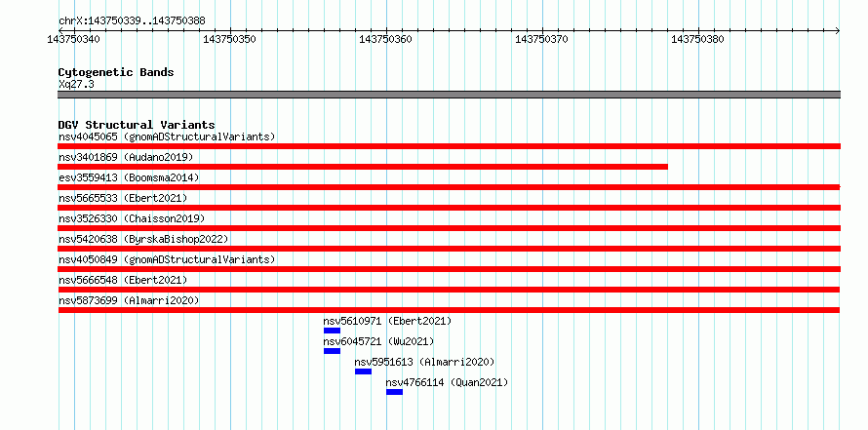
Task: Click the Xq27.3 band label
Action: tap(76, 84)
